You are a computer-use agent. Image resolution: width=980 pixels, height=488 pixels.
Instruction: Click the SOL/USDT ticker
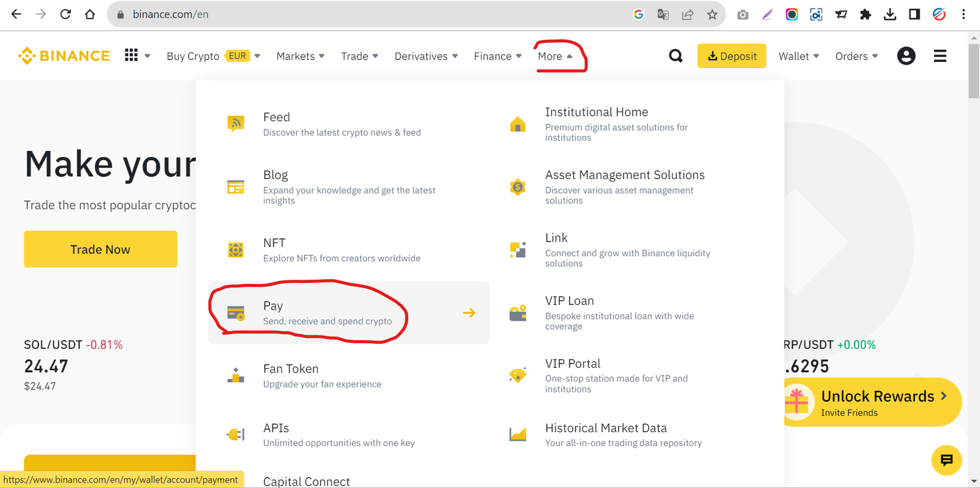(x=73, y=365)
